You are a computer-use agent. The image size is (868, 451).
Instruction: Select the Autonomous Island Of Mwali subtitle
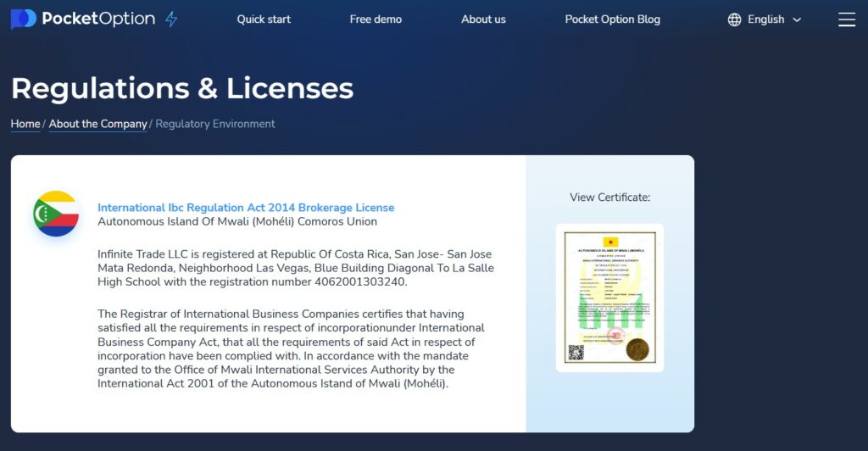[237, 221]
